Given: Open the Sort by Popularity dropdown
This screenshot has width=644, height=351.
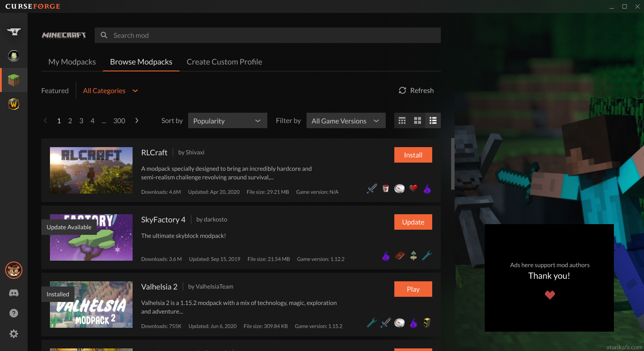Looking at the screenshot, I should (228, 120).
